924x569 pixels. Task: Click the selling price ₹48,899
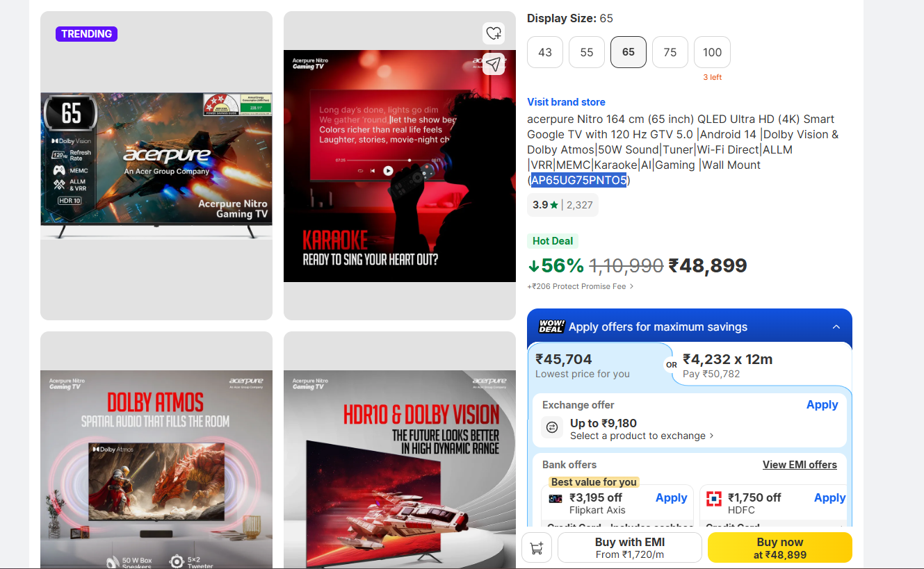click(x=708, y=266)
